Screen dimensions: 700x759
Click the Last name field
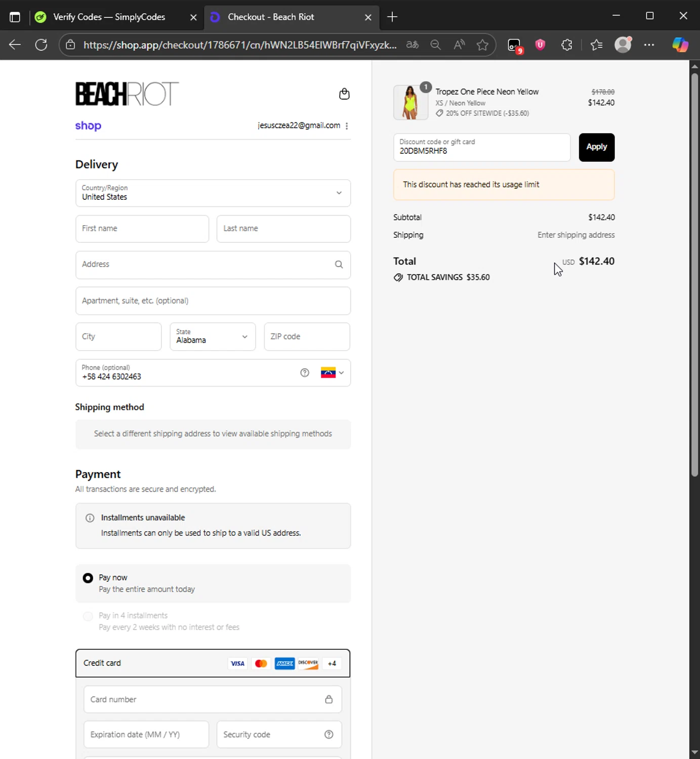(283, 229)
